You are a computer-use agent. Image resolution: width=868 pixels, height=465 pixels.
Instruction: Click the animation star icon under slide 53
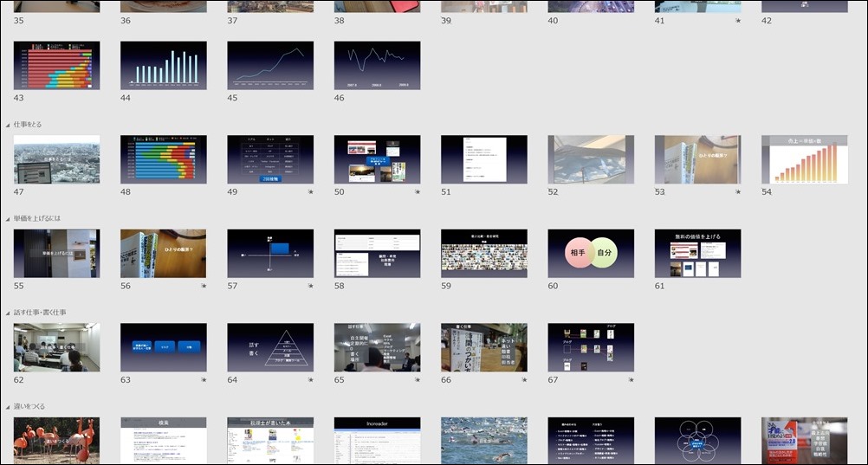pyautogui.click(x=738, y=192)
